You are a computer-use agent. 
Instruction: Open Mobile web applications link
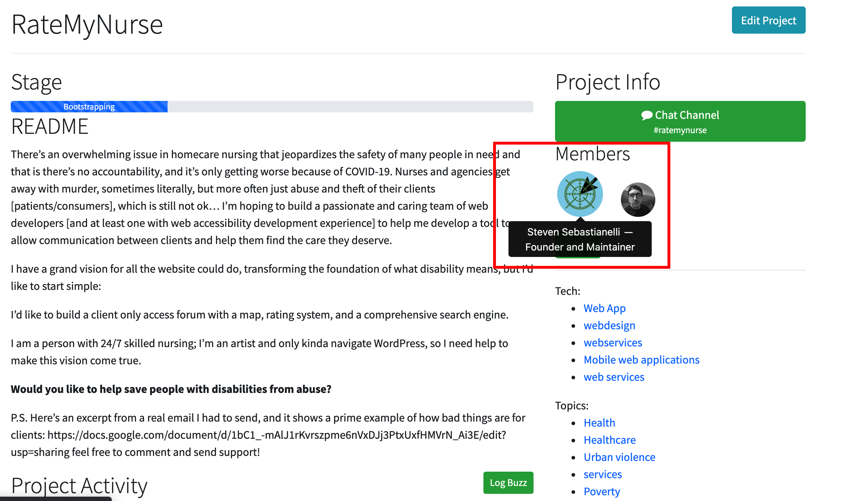641,360
